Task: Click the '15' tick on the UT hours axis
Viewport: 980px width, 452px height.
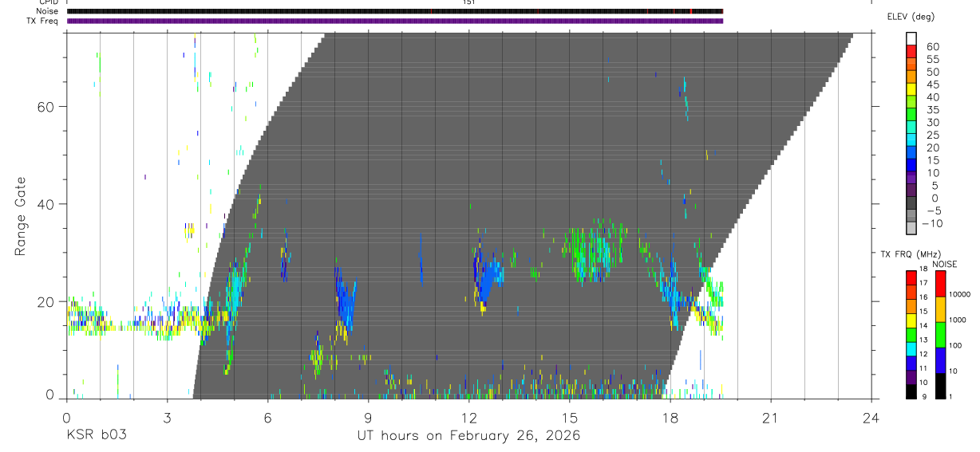Action: [570, 417]
